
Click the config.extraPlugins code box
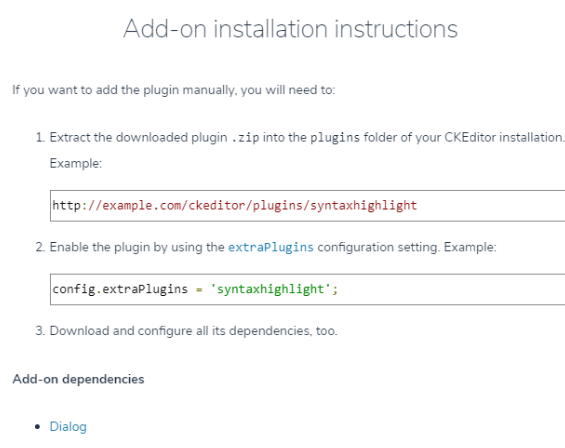point(307,289)
